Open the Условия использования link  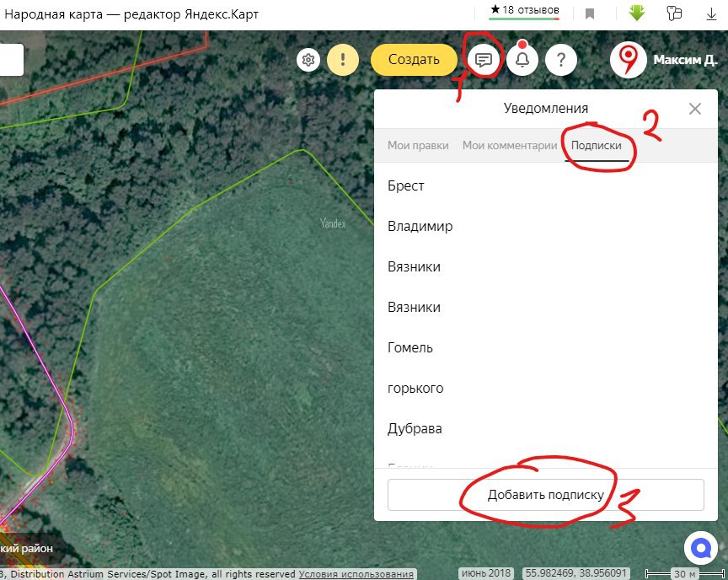pyautogui.click(x=356, y=574)
